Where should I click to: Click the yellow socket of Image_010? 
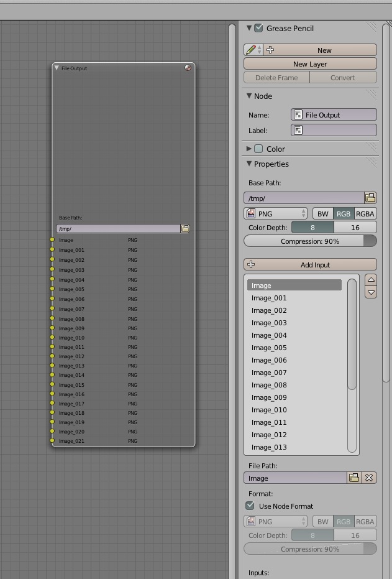pos(52,338)
